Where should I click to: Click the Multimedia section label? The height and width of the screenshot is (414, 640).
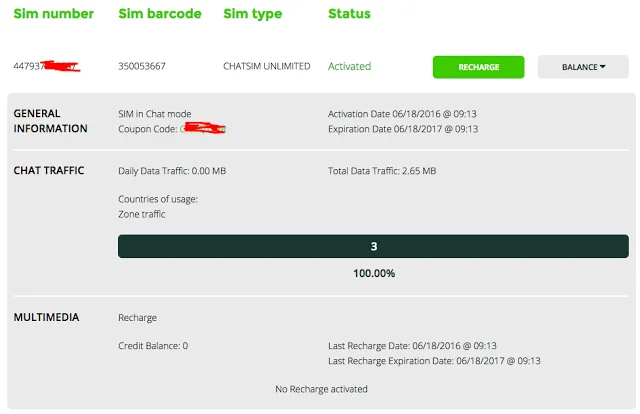(x=46, y=318)
